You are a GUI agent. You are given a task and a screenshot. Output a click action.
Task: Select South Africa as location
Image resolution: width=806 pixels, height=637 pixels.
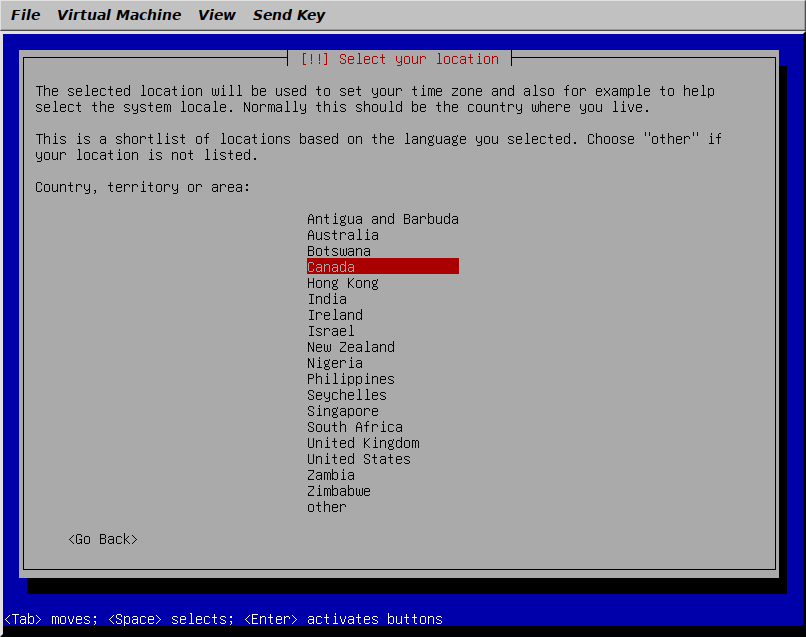(354, 427)
